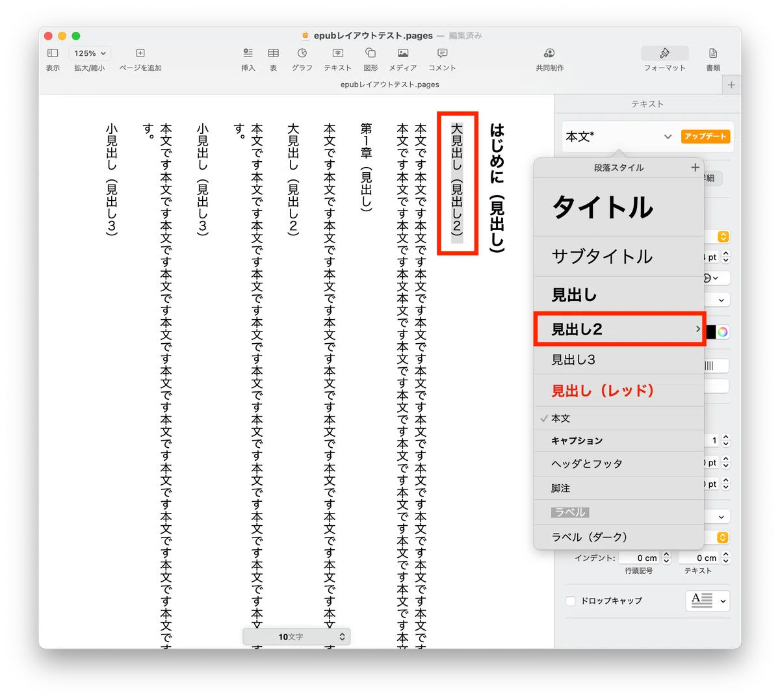The height and width of the screenshot is (700, 780).
Task: Click the アップデート update button
Action: (705, 136)
